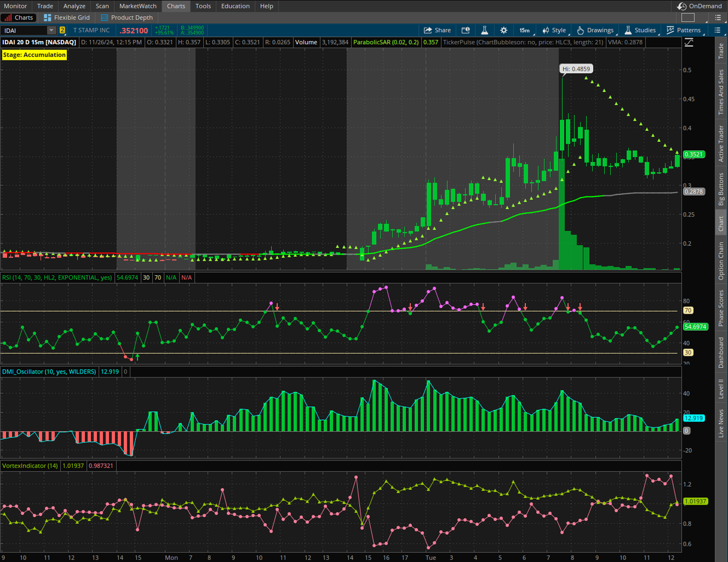Viewport: 728px width, 562px height.
Task: Open the Live News side tab
Action: click(x=721, y=424)
